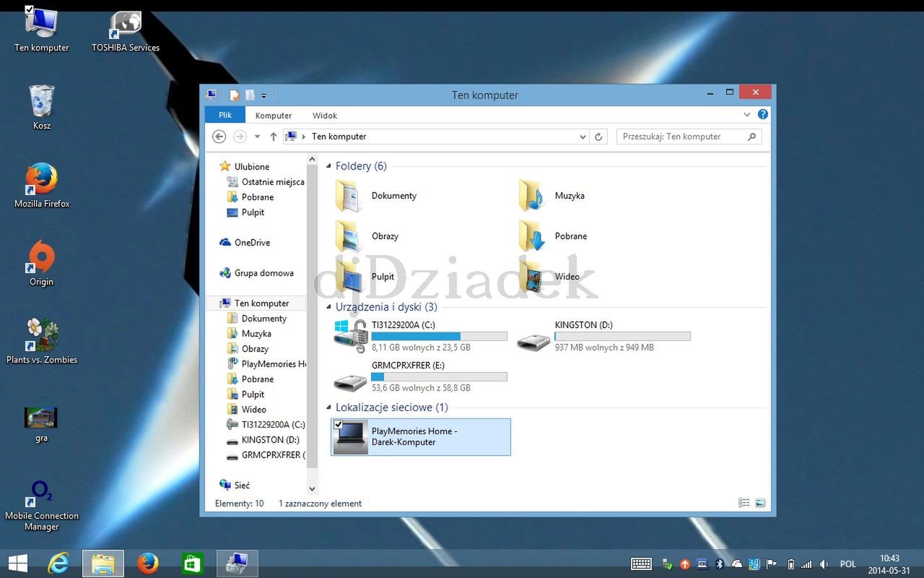The image size is (924, 578).
Task: Select Grupa domowa in navigation pane
Action: (256, 273)
